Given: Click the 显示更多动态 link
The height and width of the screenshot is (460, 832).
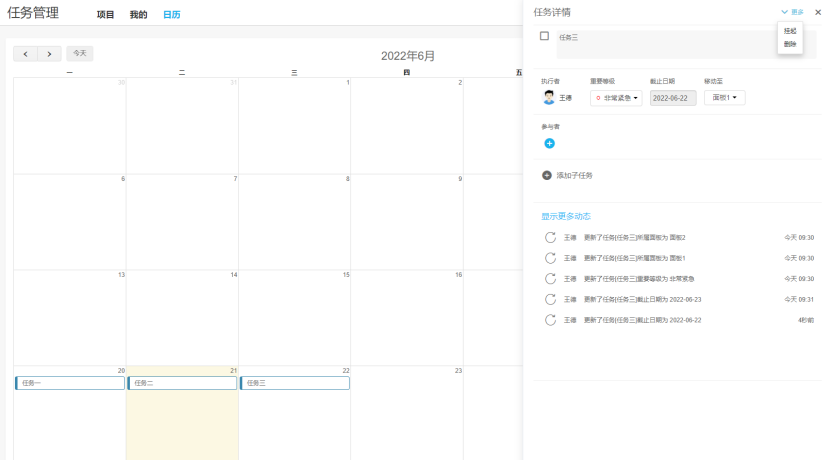Looking at the screenshot, I should (566, 216).
